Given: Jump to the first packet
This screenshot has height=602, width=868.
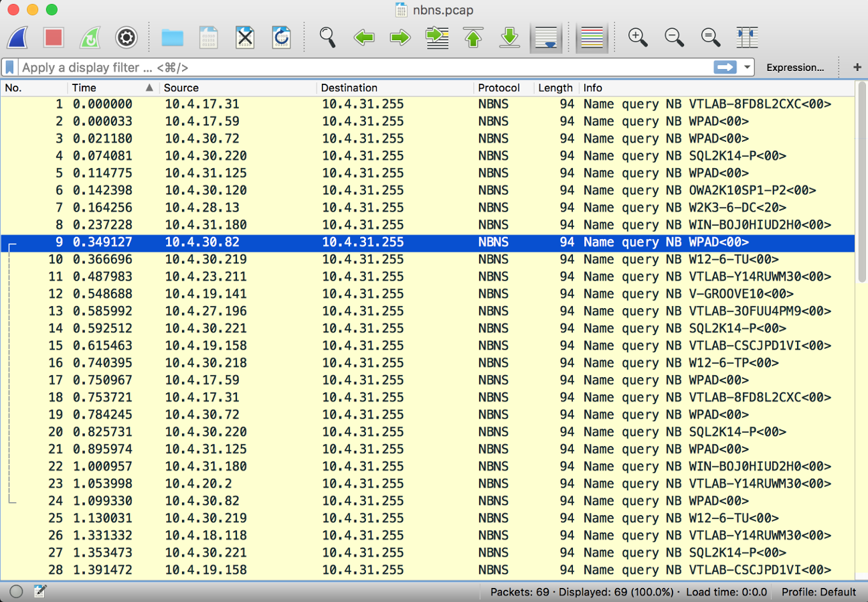Looking at the screenshot, I should [x=473, y=37].
